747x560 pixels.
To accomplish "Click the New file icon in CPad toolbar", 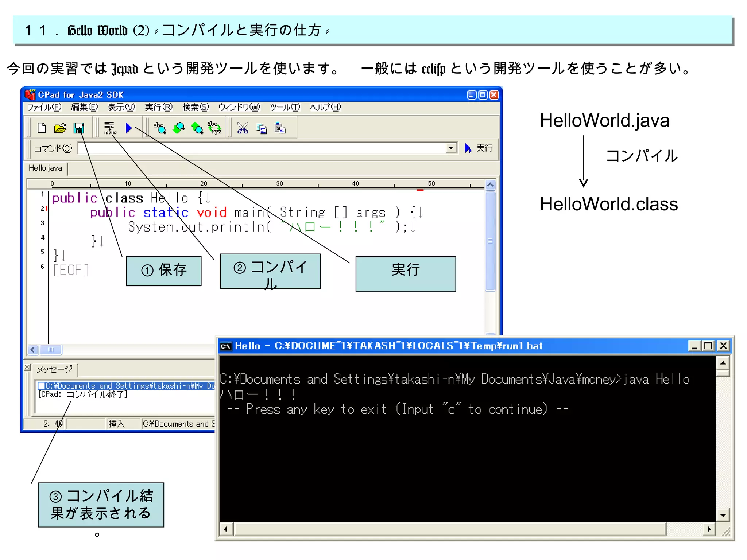I will [42, 128].
